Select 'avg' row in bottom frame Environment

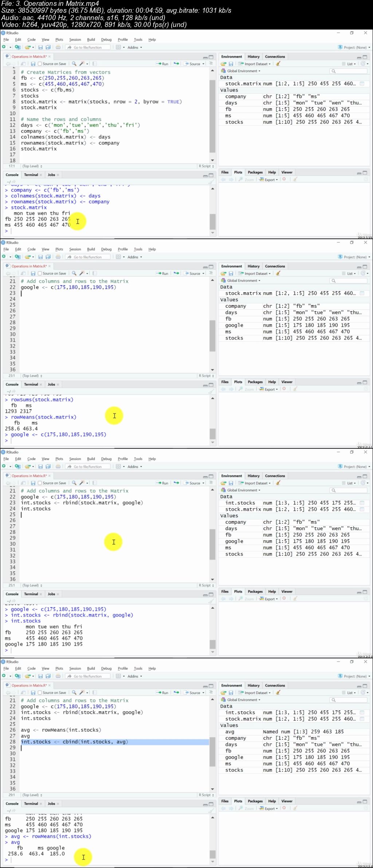pos(294,732)
